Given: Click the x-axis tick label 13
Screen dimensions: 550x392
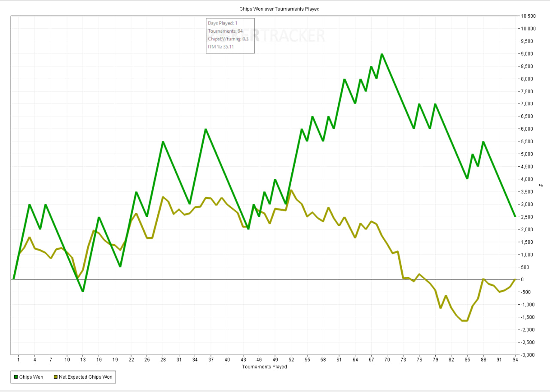Looking at the screenshot, I should [x=83, y=360].
